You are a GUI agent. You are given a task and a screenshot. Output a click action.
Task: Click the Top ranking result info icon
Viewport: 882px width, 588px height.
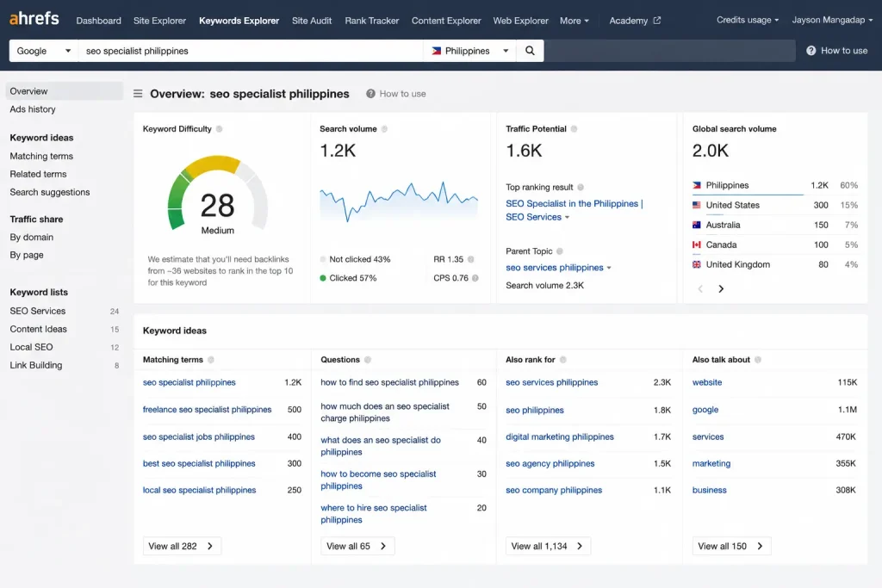(x=581, y=187)
